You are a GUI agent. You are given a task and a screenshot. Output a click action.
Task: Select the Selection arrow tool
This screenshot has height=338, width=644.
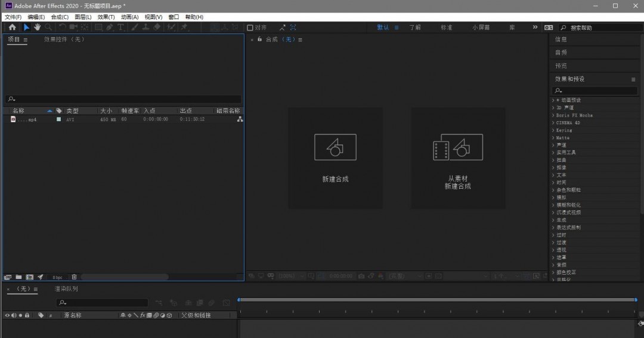pos(26,27)
